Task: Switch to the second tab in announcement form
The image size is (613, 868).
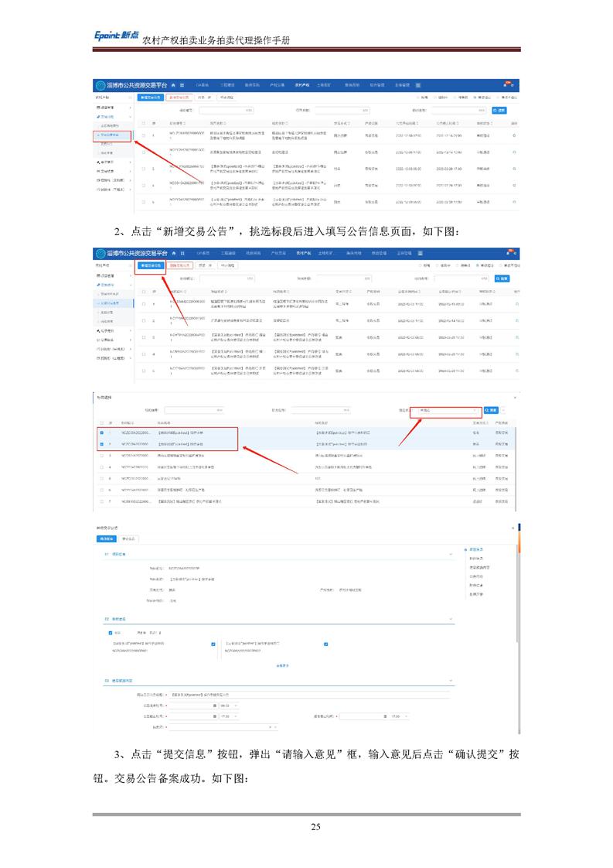Action: pyautogui.click(x=128, y=538)
